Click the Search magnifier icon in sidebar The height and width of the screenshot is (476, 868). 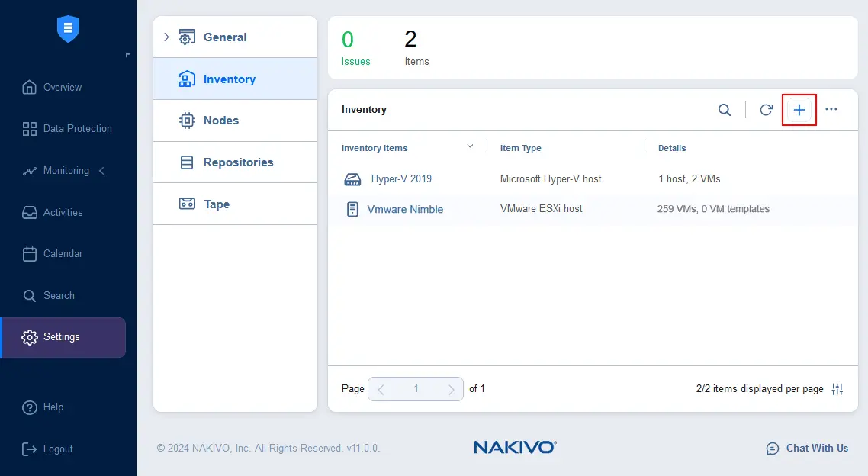tap(29, 296)
